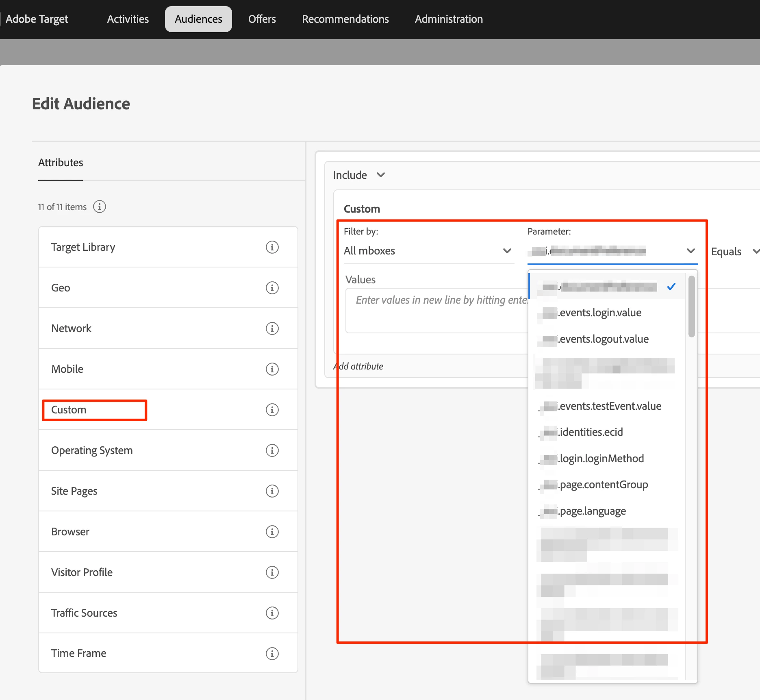
Task: View info for Browser attribute
Action: click(x=272, y=532)
